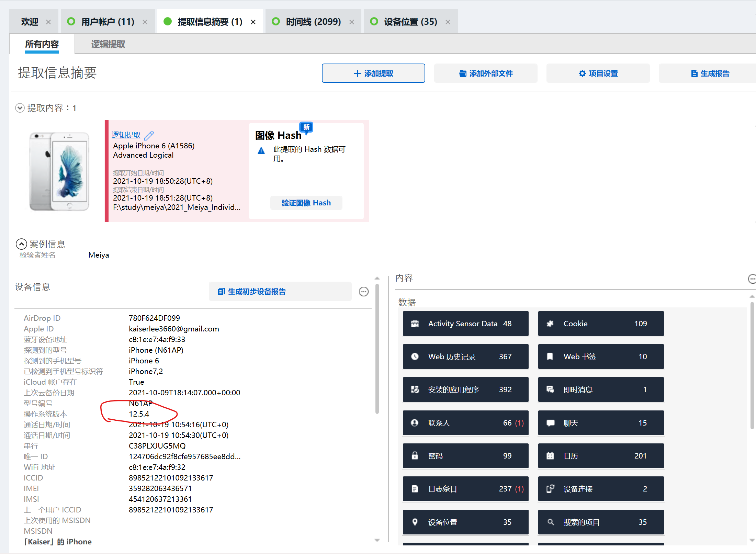This screenshot has width=756, height=554.
Task: Open the 内容 panel's three-dot options menu
Action: 752,279
